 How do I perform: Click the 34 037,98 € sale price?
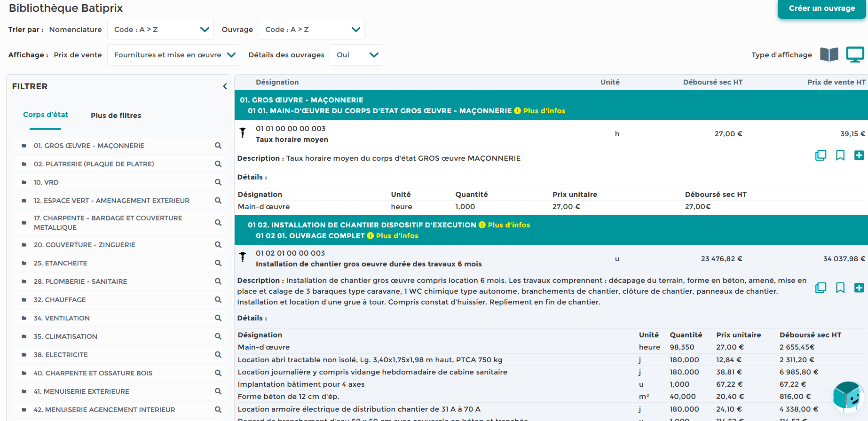844,259
